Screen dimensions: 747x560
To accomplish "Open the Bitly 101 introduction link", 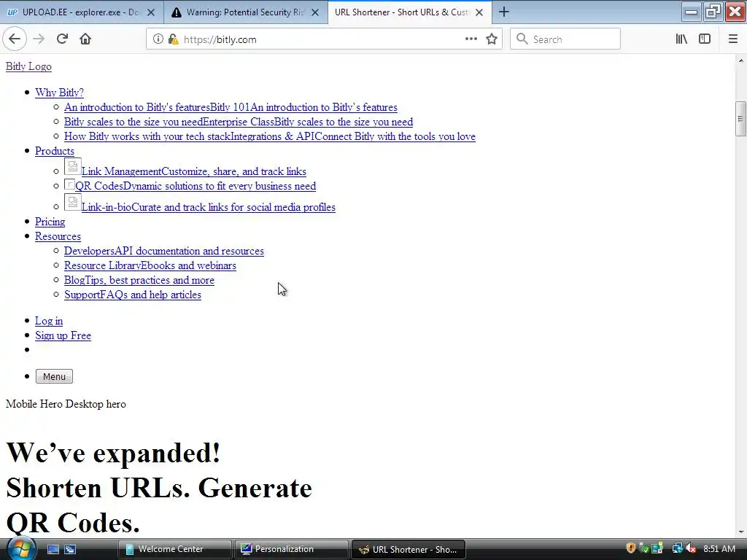I will click(231, 107).
